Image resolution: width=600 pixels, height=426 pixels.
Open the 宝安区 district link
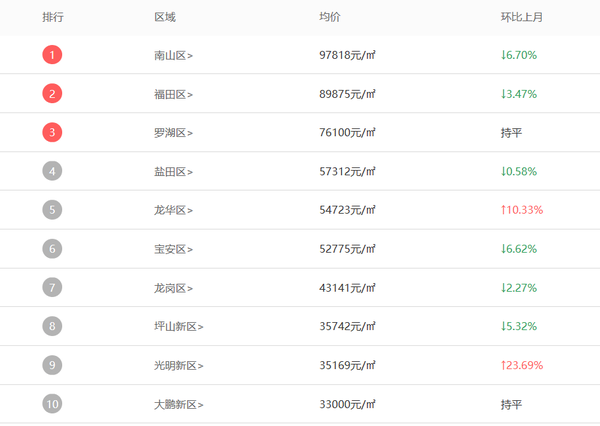click(x=173, y=249)
